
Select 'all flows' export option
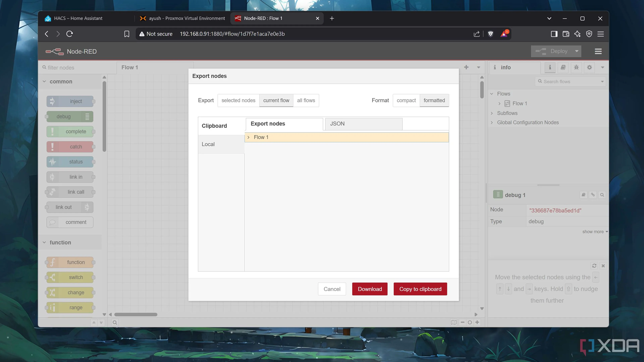point(306,100)
